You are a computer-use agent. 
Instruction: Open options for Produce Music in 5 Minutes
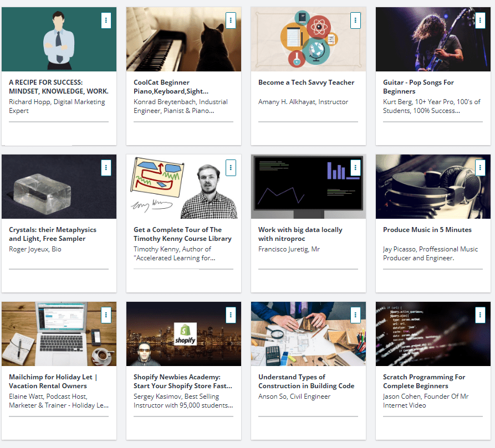coord(481,168)
